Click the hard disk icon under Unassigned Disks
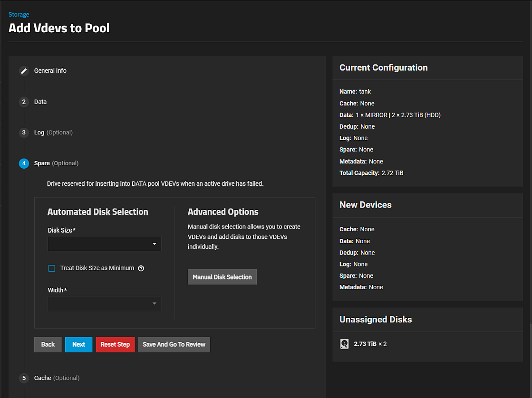The image size is (532, 398). pyautogui.click(x=345, y=344)
